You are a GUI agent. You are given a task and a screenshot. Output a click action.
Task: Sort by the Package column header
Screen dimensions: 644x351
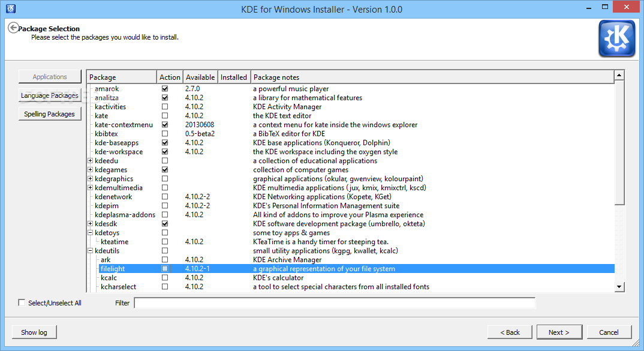tap(122, 77)
